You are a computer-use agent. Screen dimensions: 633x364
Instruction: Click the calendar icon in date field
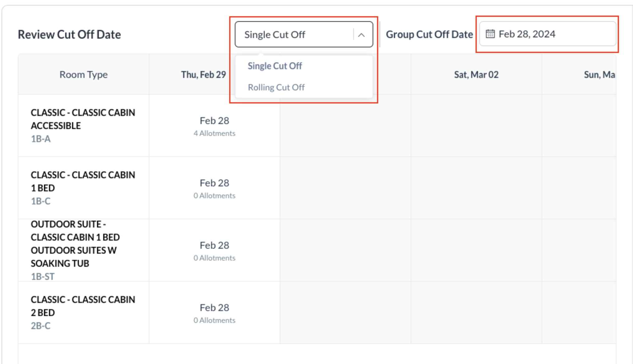[490, 34]
